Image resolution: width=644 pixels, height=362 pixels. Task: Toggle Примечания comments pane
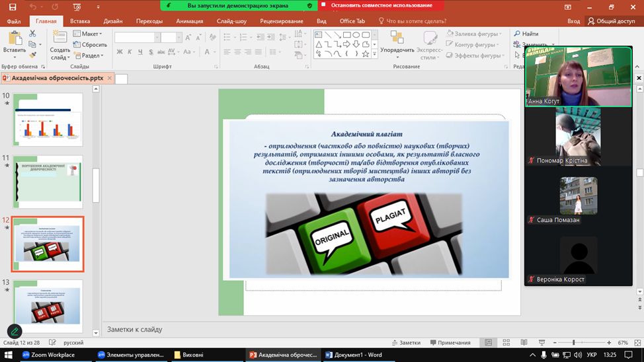tap(450, 343)
